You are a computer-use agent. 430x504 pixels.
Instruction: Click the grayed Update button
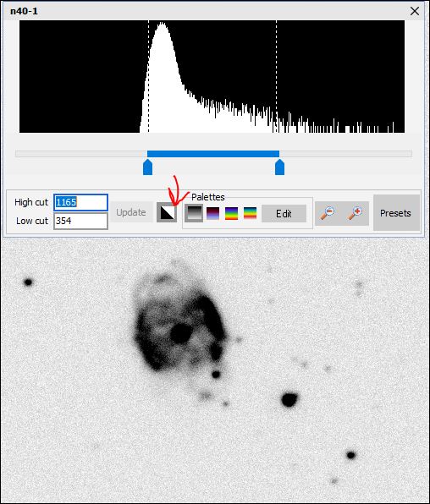pyautogui.click(x=131, y=212)
